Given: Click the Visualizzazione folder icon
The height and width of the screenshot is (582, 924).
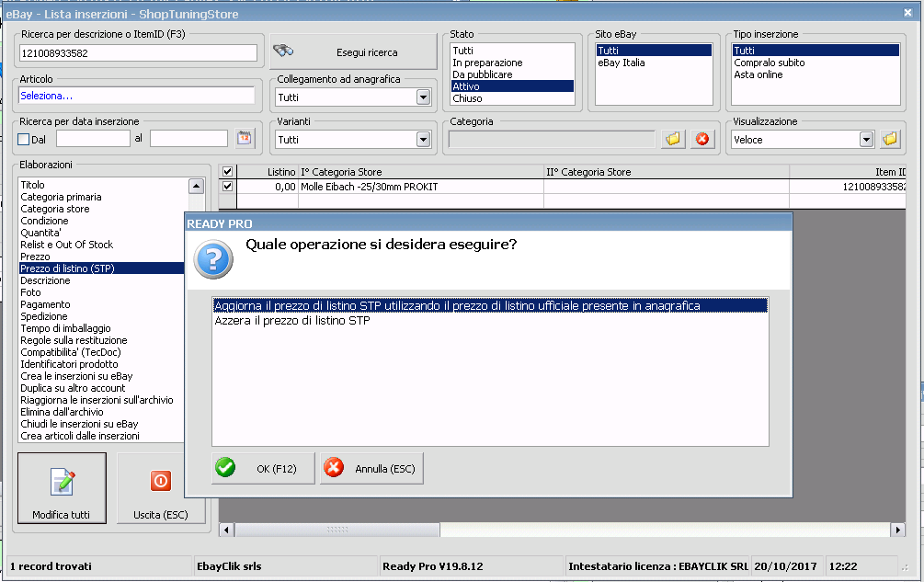Looking at the screenshot, I should point(890,139).
